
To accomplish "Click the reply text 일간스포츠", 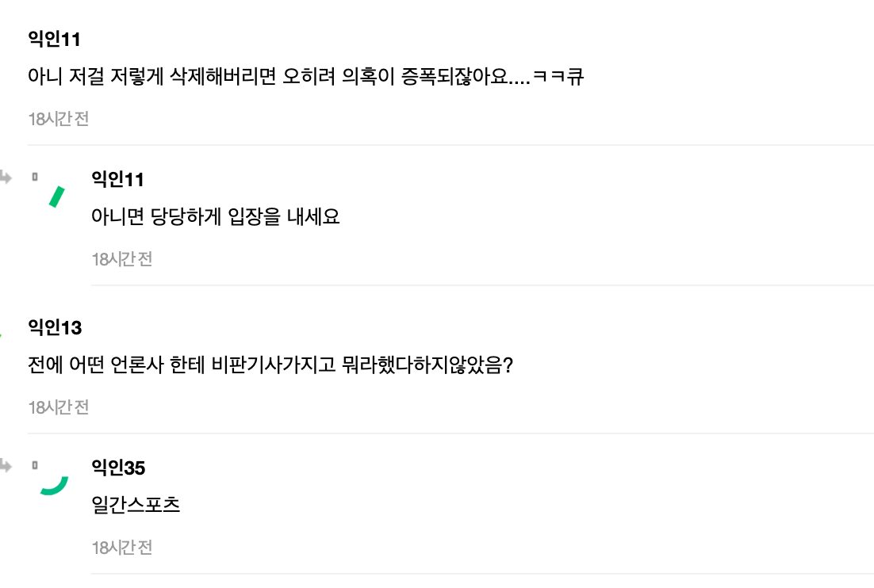I will [x=136, y=506].
